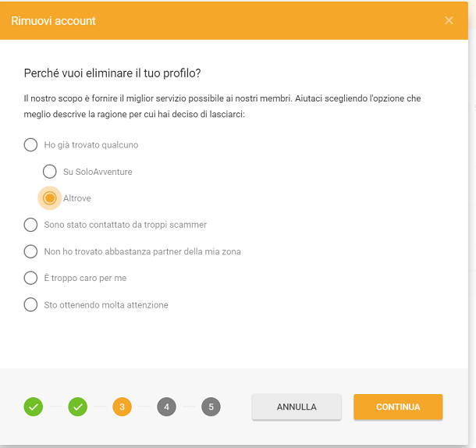Click the 'Su SoloAvventure' label text
This screenshot has height=448, width=476.
pyautogui.click(x=98, y=172)
